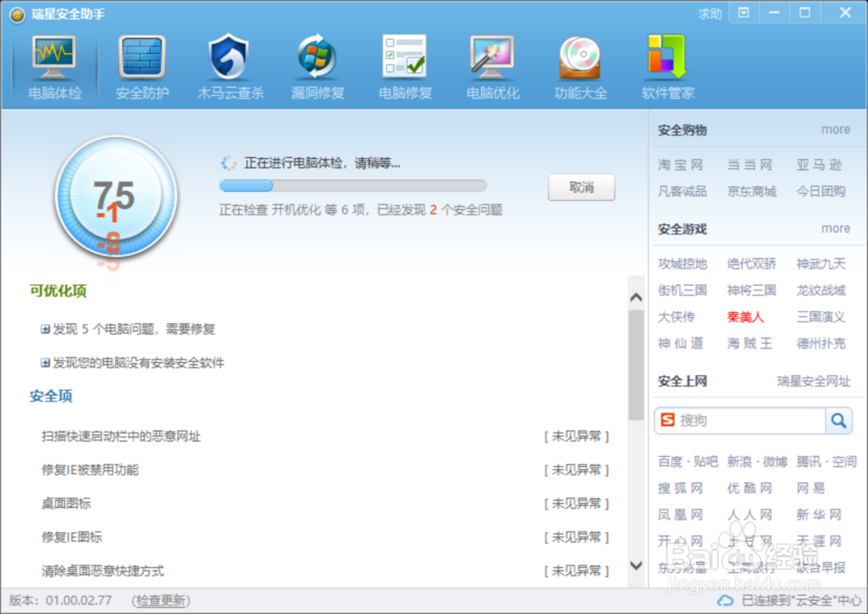Open the 电脑修复 checklist icon
868x614 pixels.
pyautogui.click(x=404, y=56)
